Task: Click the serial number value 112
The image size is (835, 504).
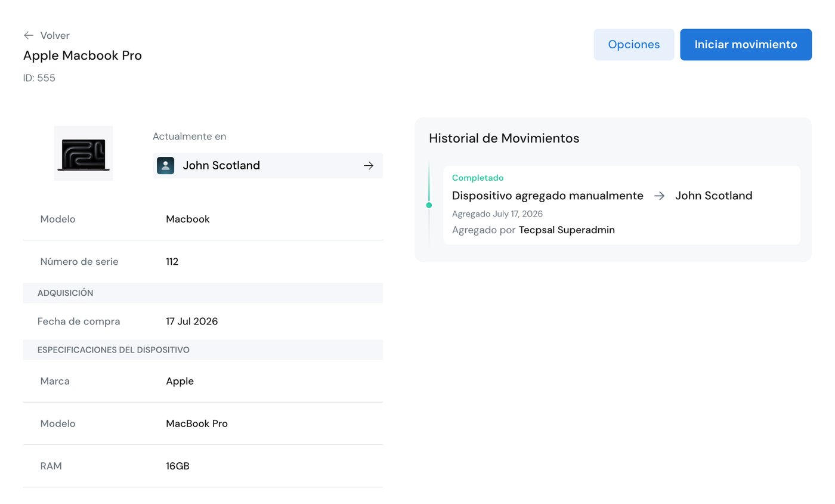Action: coord(172,261)
